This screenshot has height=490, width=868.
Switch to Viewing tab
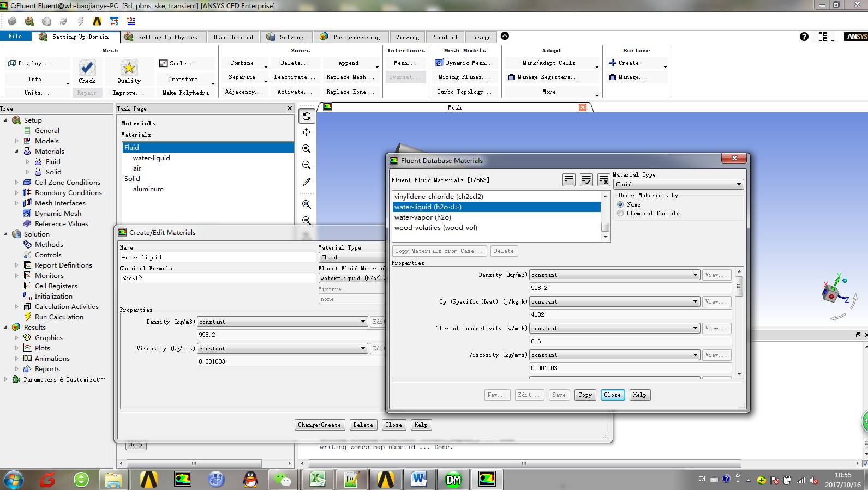pyautogui.click(x=407, y=37)
